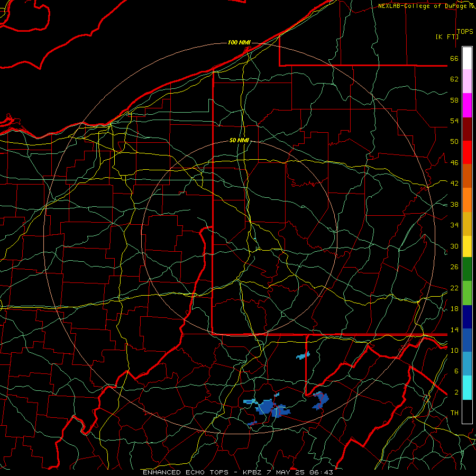Image resolution: width=476 pixels, height=476 pixels.
Task: Click the 46 legend value label
Action: tap(454, 162)
